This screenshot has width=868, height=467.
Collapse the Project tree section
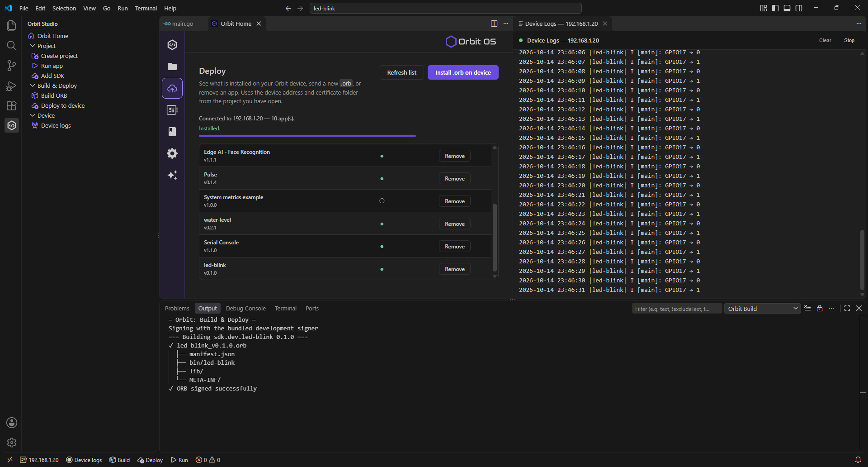point(33,46)
